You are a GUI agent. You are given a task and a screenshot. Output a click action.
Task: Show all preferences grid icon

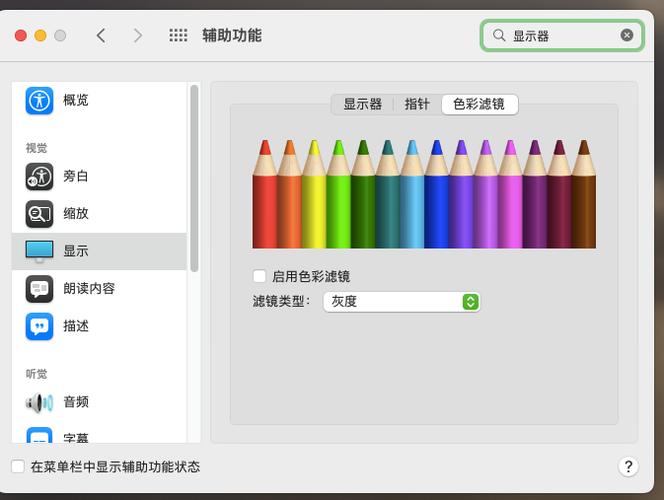tap(178, 35)
